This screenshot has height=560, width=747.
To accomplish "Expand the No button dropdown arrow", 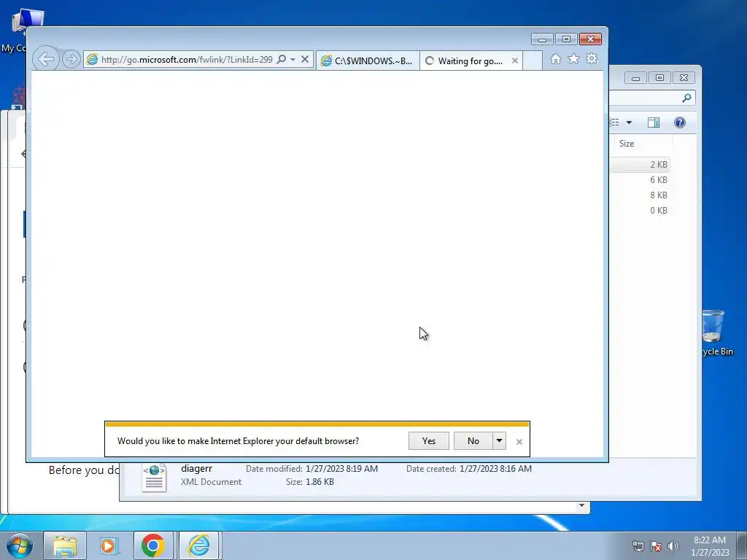I will pyautogui.click(x=499, y=441).
